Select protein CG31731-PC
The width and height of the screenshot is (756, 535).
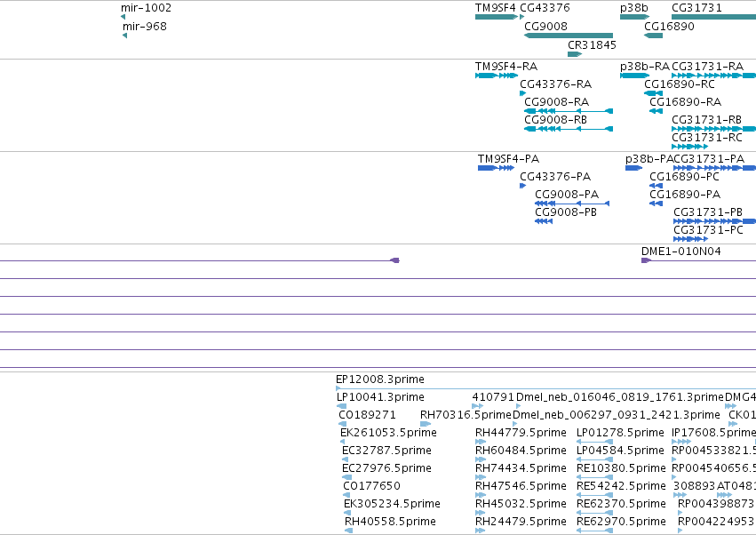(708, 230)
